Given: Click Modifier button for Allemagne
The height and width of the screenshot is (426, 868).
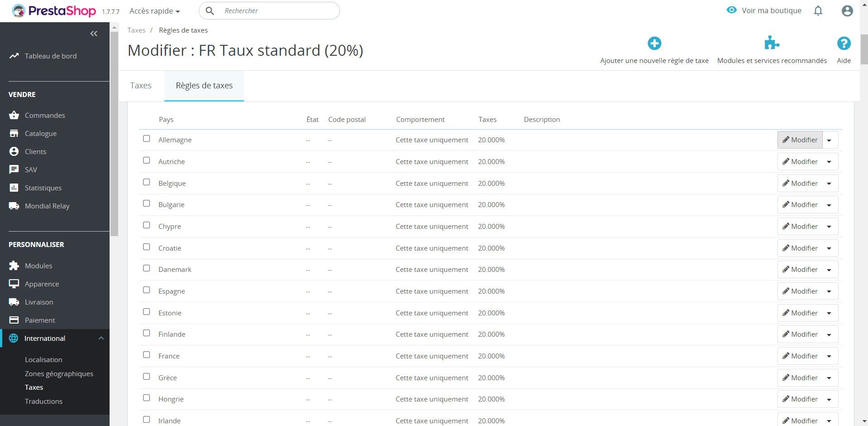Looking at the screenshot, I should [x=800, y=140].
